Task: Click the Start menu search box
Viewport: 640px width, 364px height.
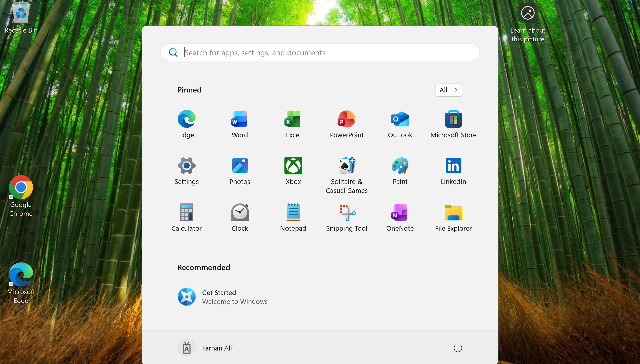Action: [x=320, y=53]
